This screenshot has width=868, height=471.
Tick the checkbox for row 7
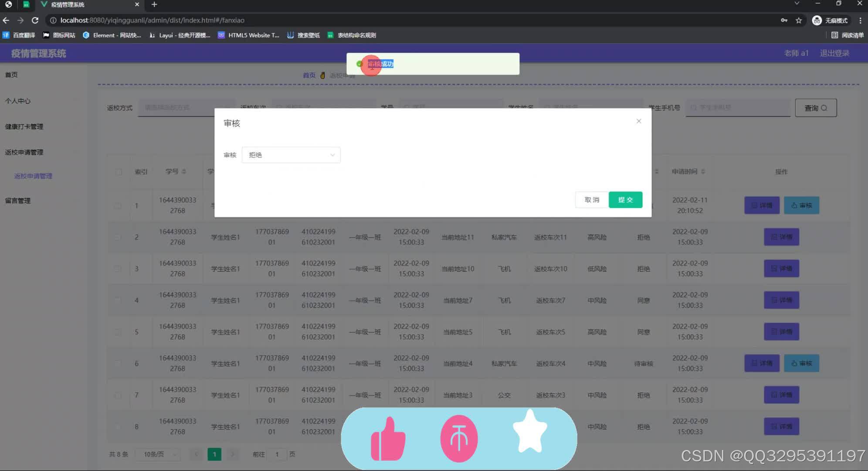pyautogui.click(x=118, y=395)
